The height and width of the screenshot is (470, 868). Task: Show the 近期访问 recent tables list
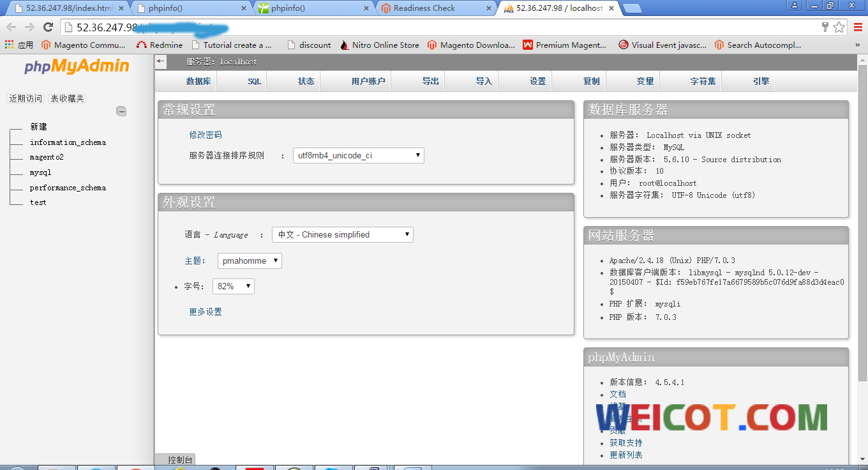click(26, 98)
